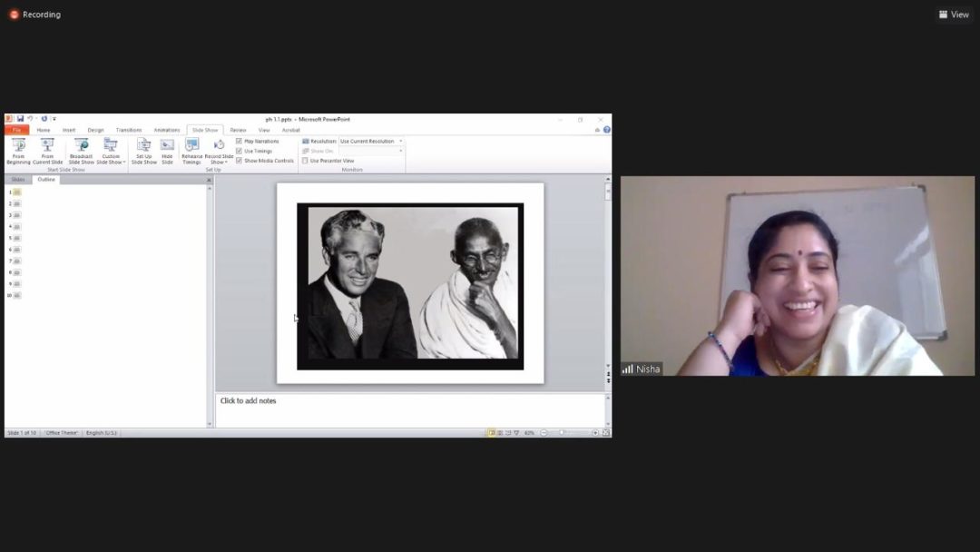Open the Acrobat ribbon tab

290,130
